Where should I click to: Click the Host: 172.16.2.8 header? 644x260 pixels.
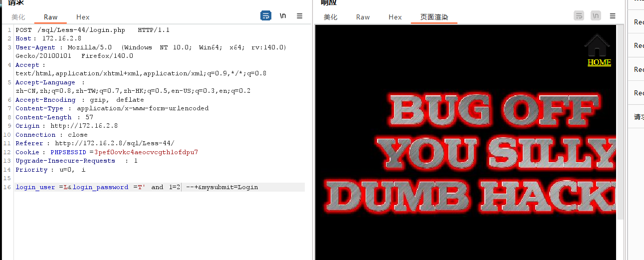(48, 38)
